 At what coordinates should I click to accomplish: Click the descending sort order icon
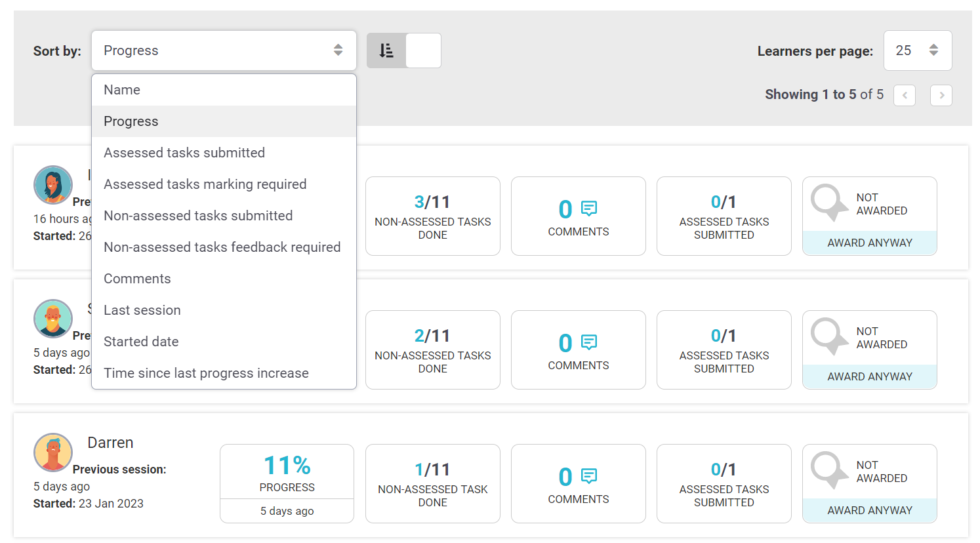(x=387, y=50)
